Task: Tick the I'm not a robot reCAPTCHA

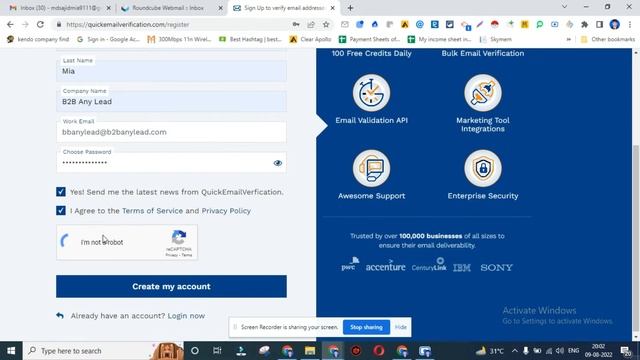Action: coord(65,242)
